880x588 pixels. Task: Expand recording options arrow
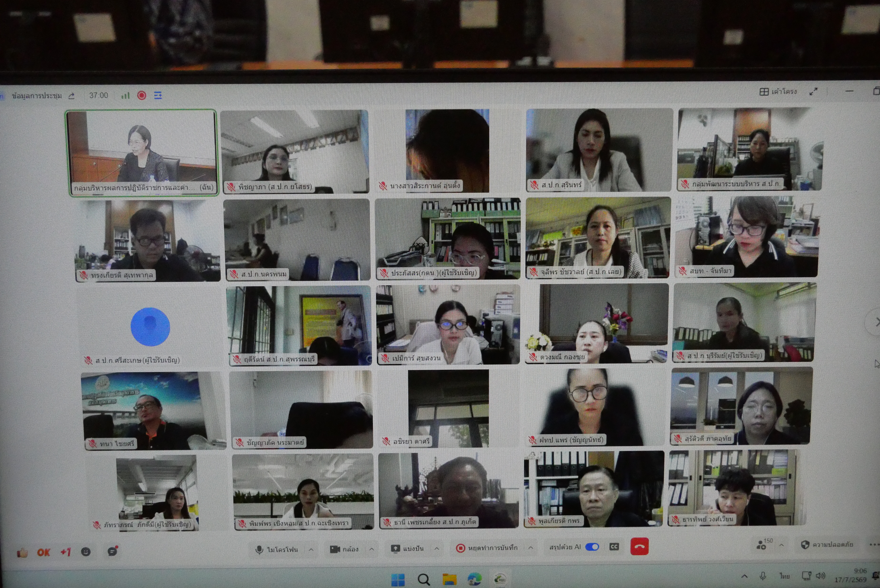531,547
